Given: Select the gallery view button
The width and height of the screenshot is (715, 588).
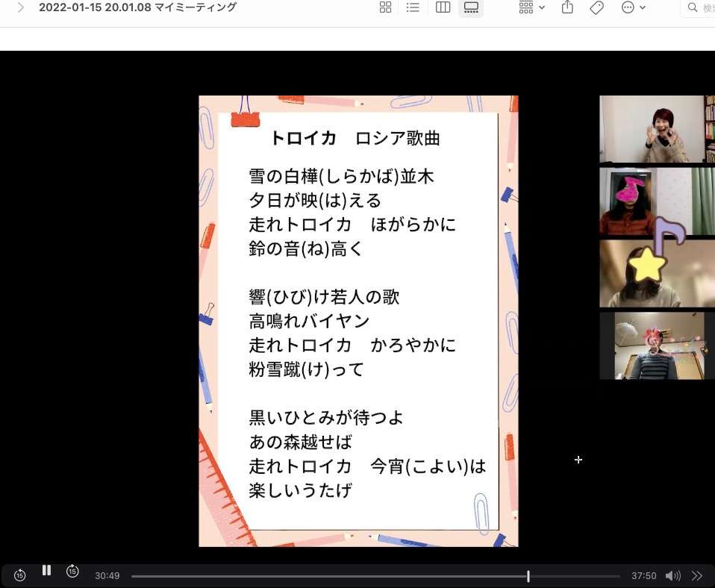Looking at the screenshot, I should coord(471,7).
